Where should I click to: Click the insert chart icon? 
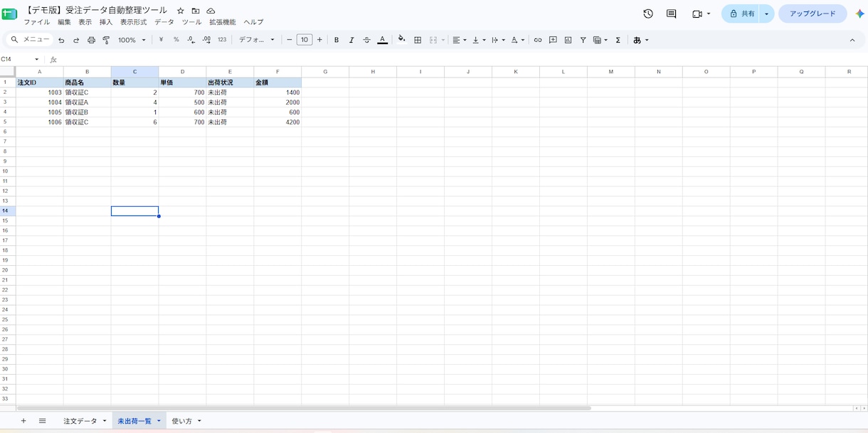click(568, 41)
